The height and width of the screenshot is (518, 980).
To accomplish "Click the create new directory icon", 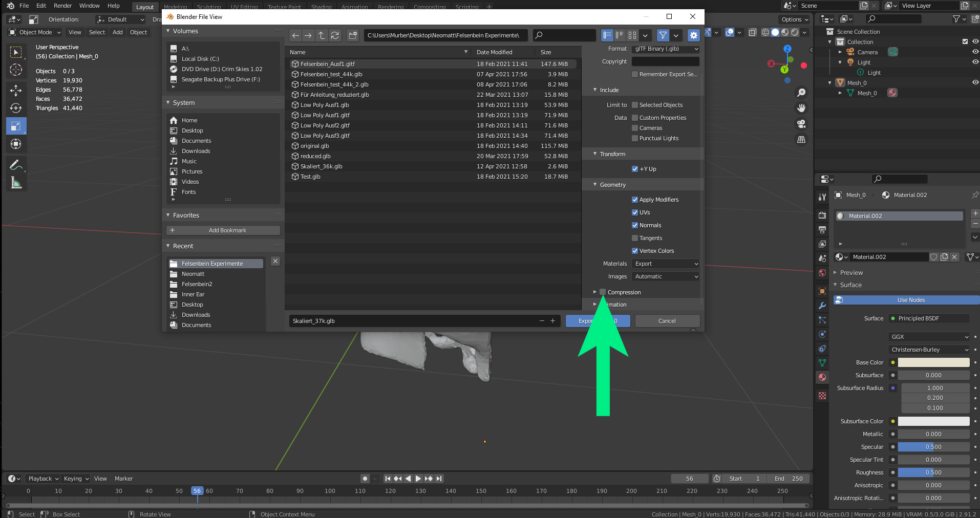I will 353,35.
